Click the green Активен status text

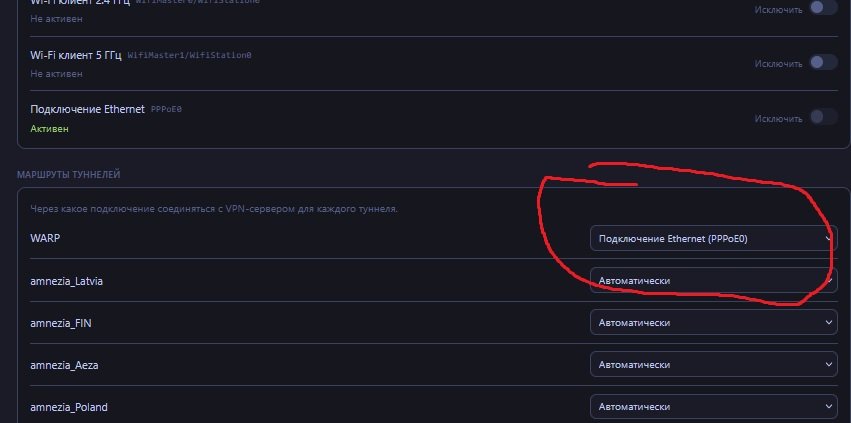pos(50,128)
